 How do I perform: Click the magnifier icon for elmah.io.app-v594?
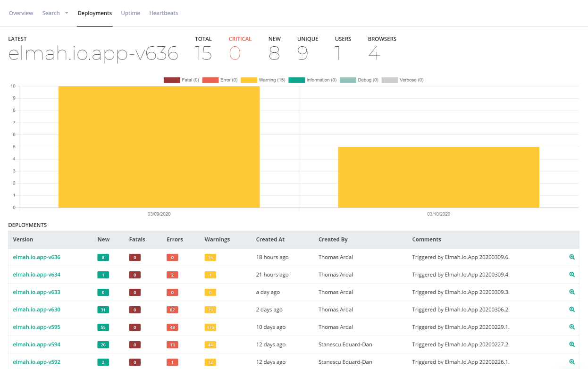(x=571, y=344)
